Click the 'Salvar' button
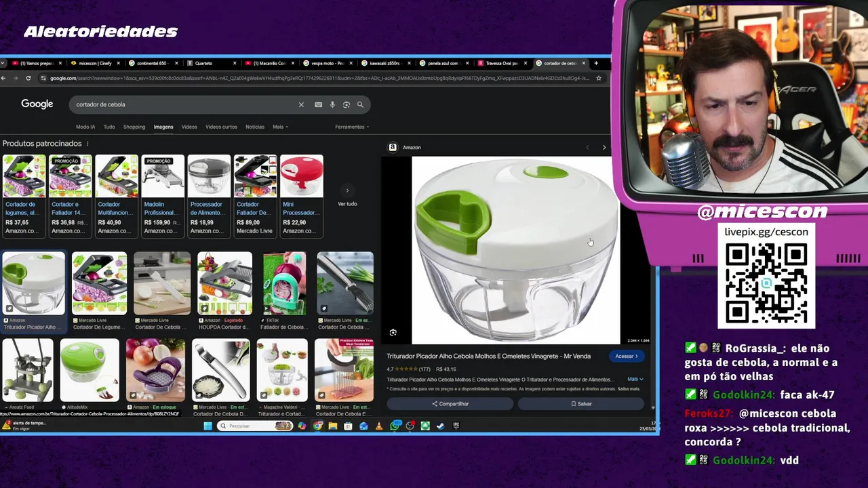Viewport: 868px width, 488px height. pyautogui.click(x=581, y=404)
